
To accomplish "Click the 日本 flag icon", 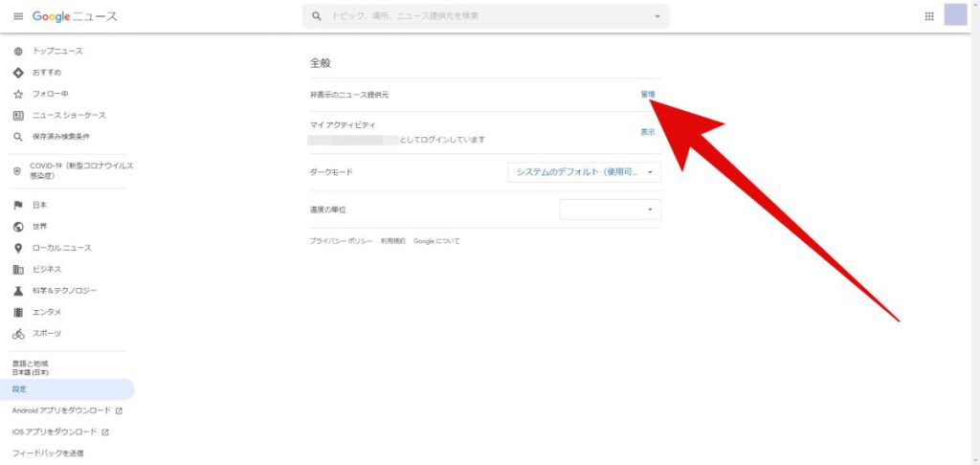I will 18,205.
